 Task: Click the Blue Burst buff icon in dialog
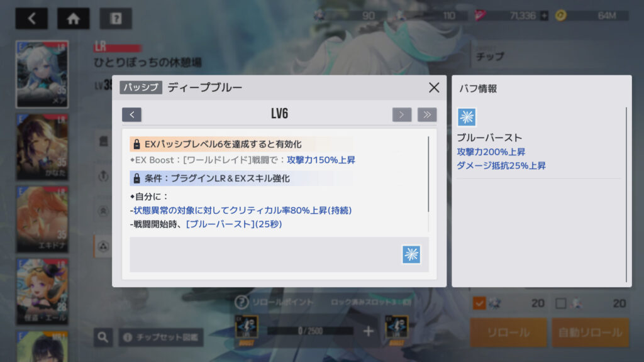411,255
